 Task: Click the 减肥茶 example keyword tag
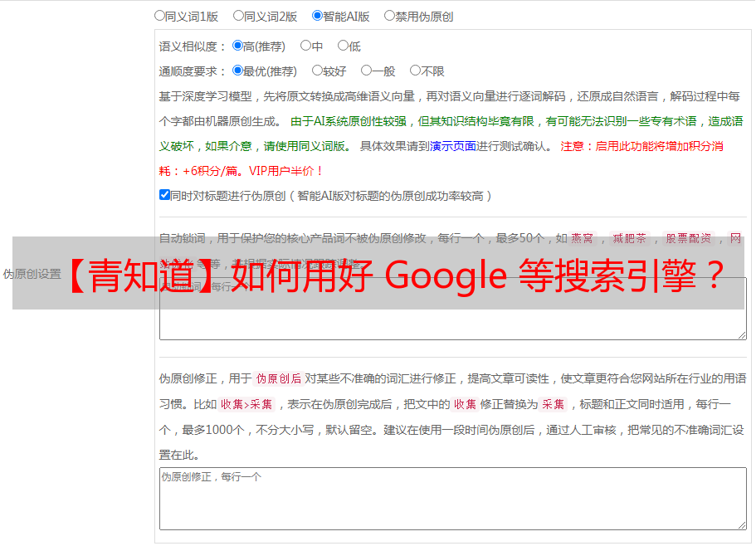pyautogui.click(x=629, y=238)
